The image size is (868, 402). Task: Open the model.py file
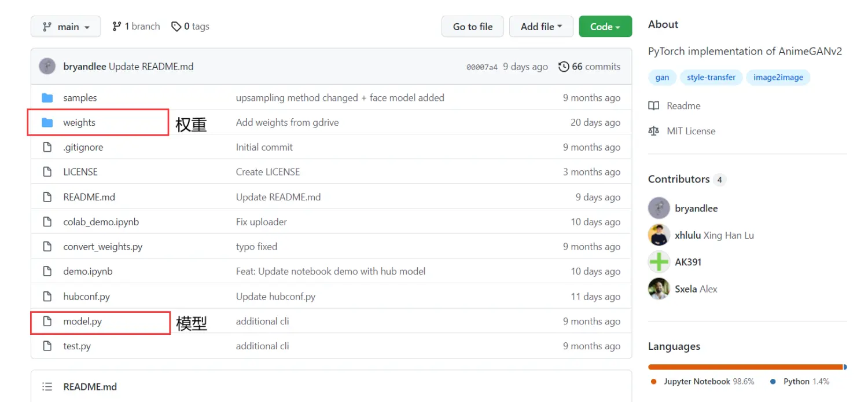tap(83, 321)
